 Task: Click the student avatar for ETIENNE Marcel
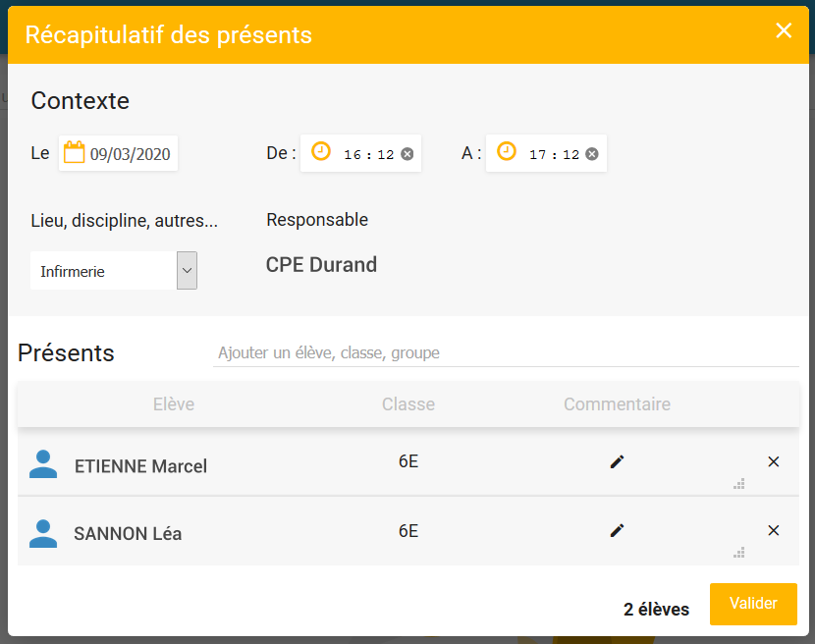(x=43, y=463)
